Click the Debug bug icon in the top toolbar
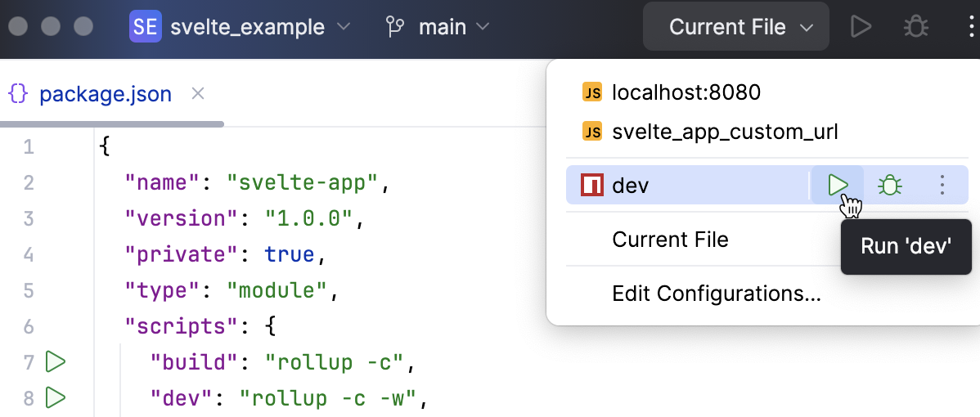The width and height of the screenshot is (980, 417). point(915,27)
